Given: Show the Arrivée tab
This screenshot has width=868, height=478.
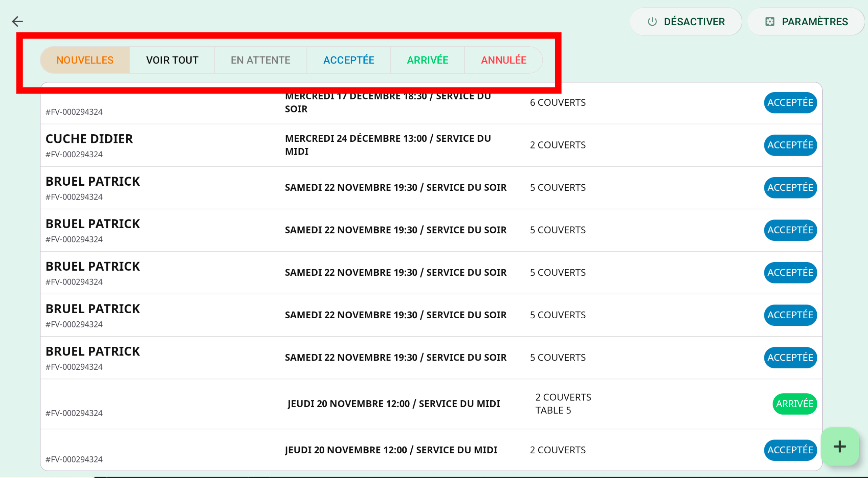Looking at the screenshot, I should click(x=427, y=60).
